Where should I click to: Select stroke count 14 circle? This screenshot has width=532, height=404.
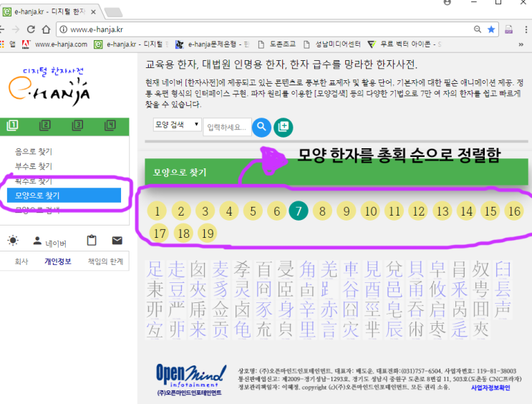467,211
